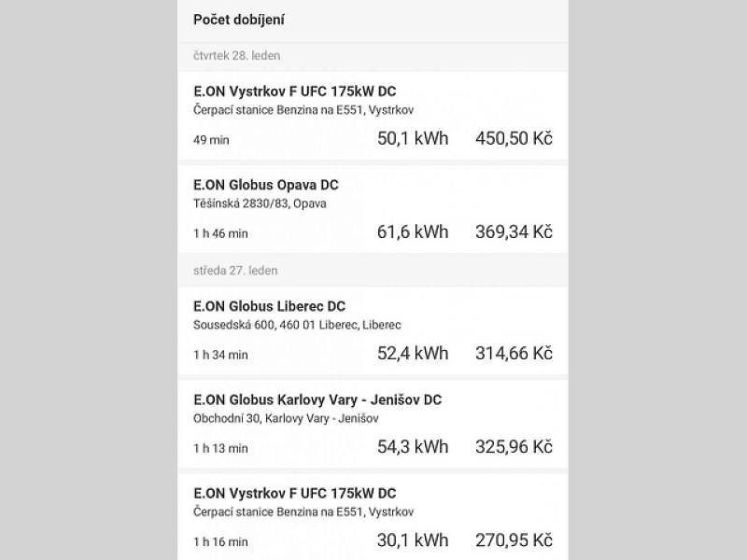Click the 450,50 Kč price
The width and height of the screenshot is (747, 560).
514,138
